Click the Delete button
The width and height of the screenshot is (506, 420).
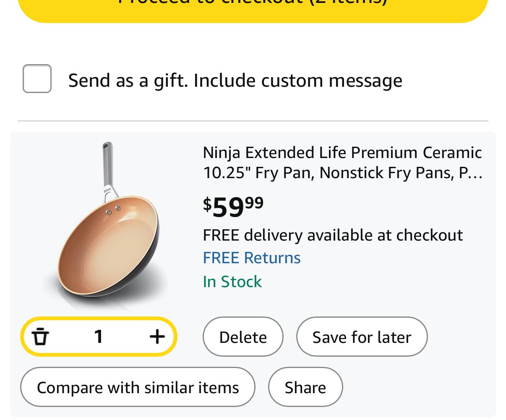click(243, 337)
